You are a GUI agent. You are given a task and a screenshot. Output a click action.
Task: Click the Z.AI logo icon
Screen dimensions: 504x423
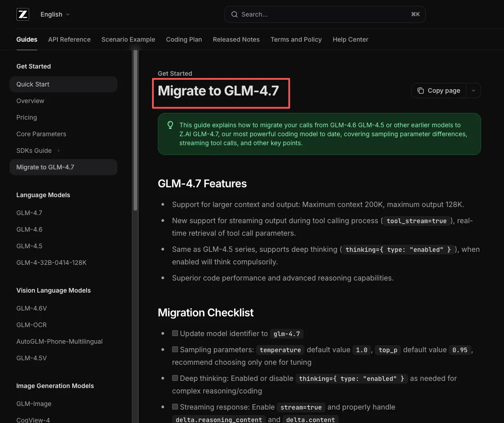23,14
